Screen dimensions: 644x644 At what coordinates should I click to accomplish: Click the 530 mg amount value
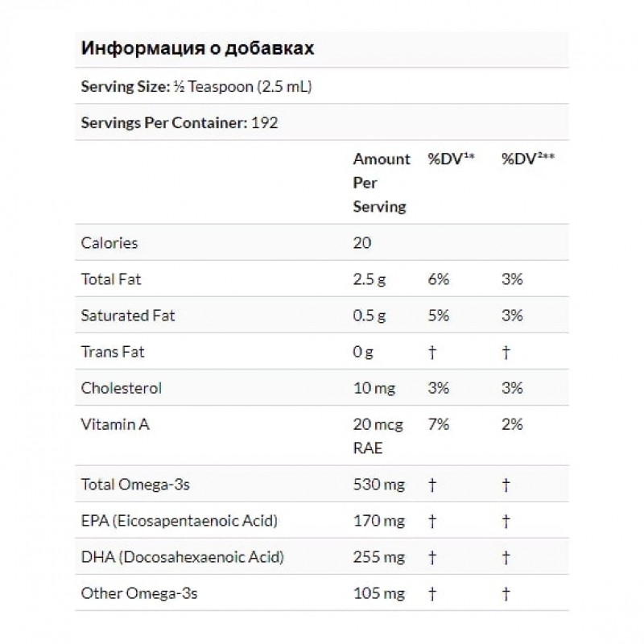point(377,485)
